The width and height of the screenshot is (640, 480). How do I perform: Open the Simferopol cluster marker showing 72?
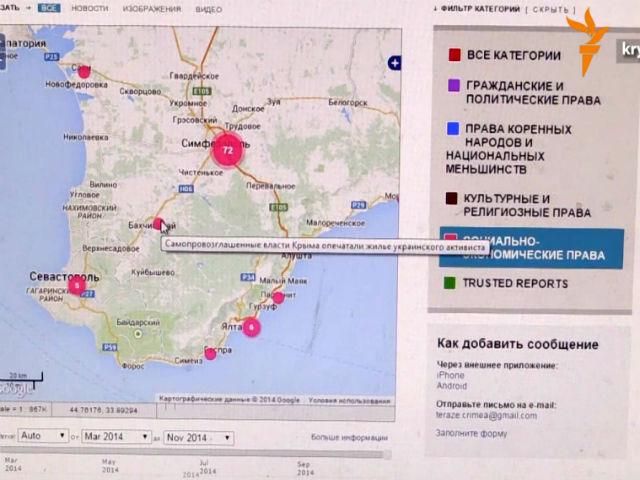coord(228,150)
